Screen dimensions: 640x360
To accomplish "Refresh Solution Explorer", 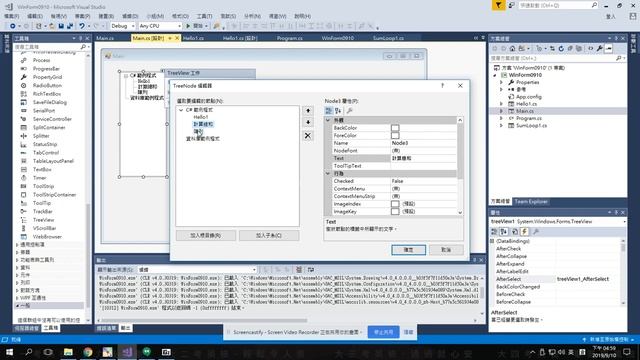I will 561,48.
